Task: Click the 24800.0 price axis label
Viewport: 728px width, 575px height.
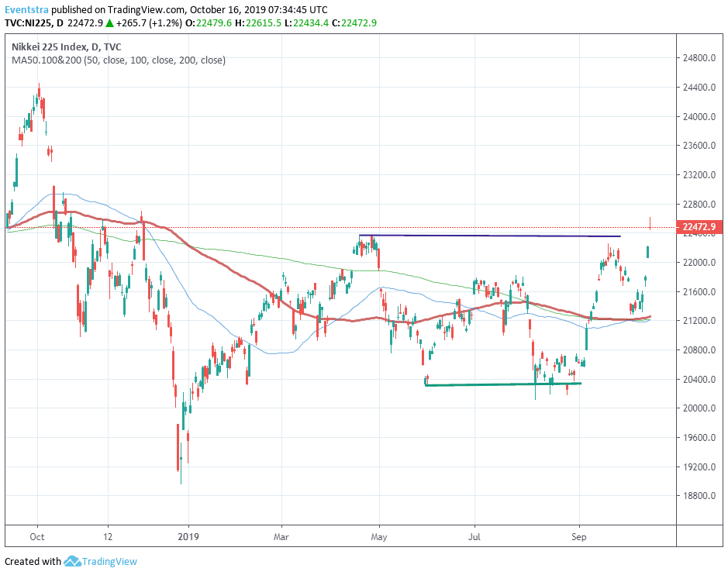Action: [x=699, y=58]
